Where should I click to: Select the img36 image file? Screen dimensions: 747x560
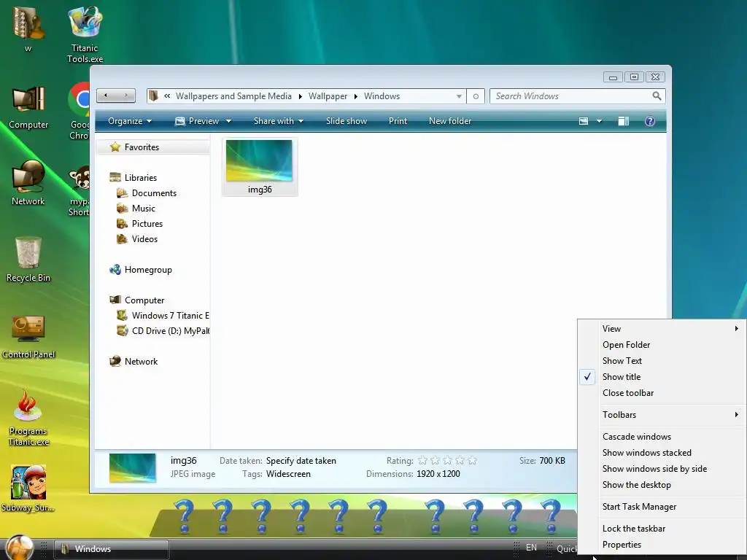tap(260, 167)
